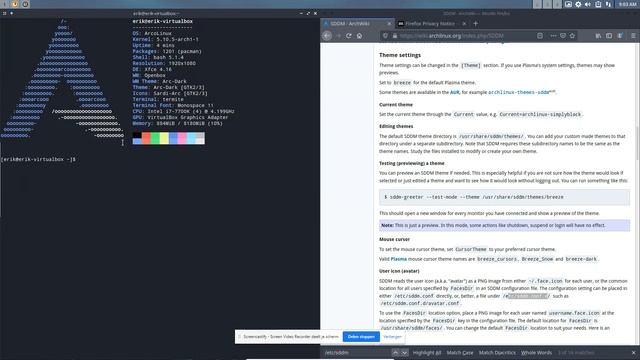
Task: Click the clock in the top panel
Action: click(627, 4)
